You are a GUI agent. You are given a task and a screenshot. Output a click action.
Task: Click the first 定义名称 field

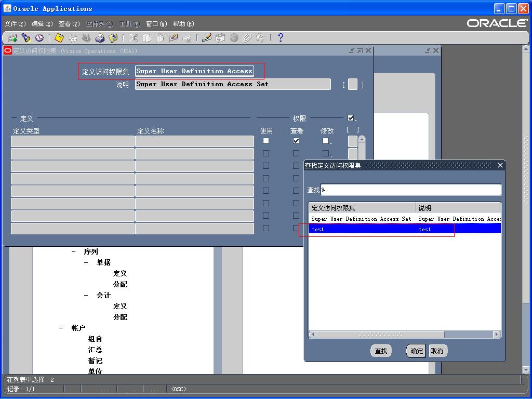click(194, 141)
